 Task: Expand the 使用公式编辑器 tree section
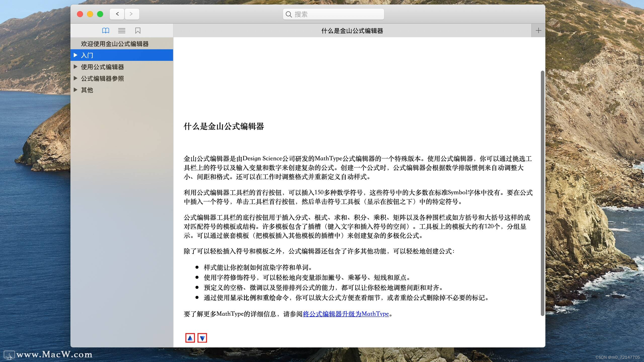coord(75,67)
